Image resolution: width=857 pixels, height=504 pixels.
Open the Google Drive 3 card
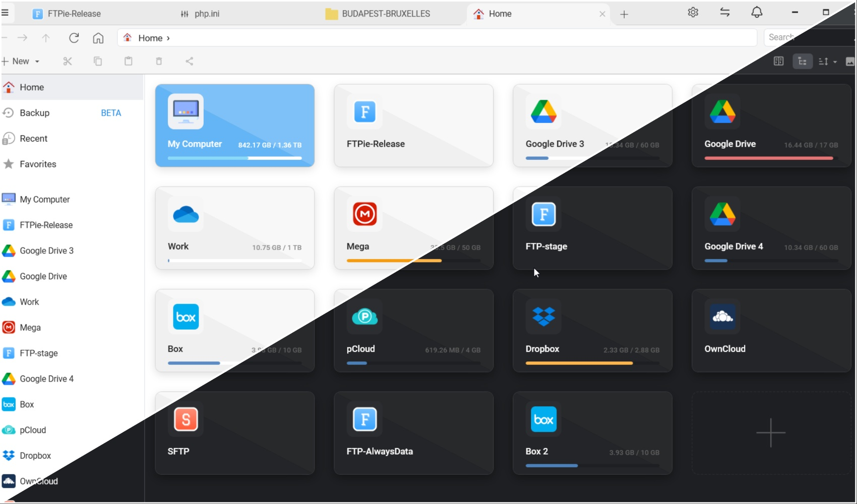pos(592,125)
